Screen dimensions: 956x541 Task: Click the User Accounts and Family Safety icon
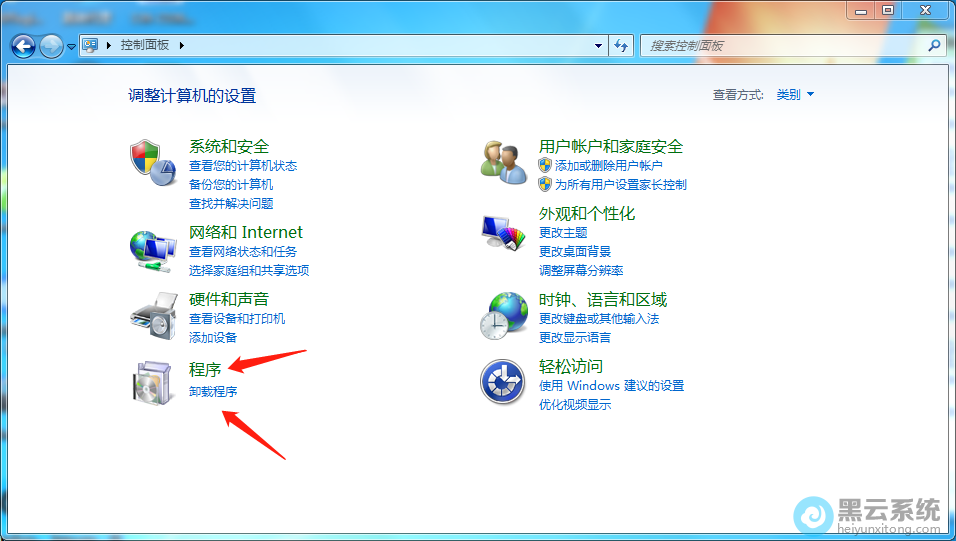[503, 163]
